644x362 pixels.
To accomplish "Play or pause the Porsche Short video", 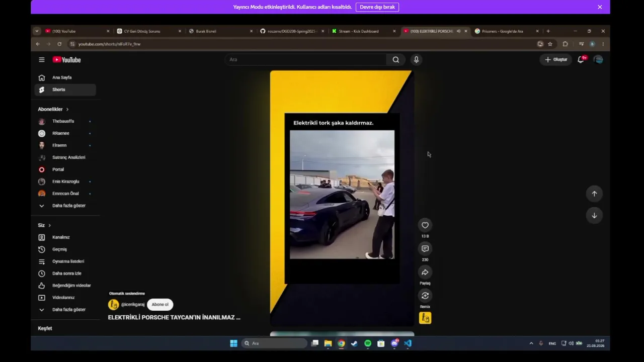I will [x=342, y=199].
